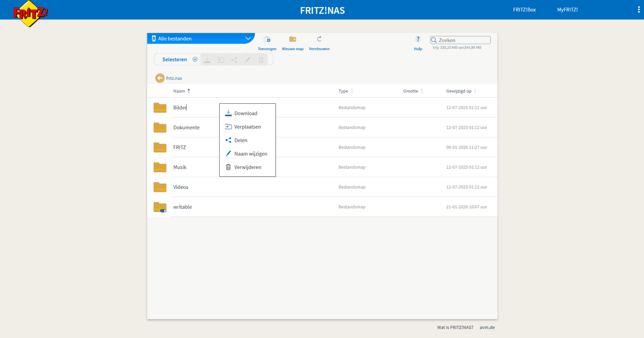
Task: Toggle the Selecteren selection mode
Action: click(180, 60)
